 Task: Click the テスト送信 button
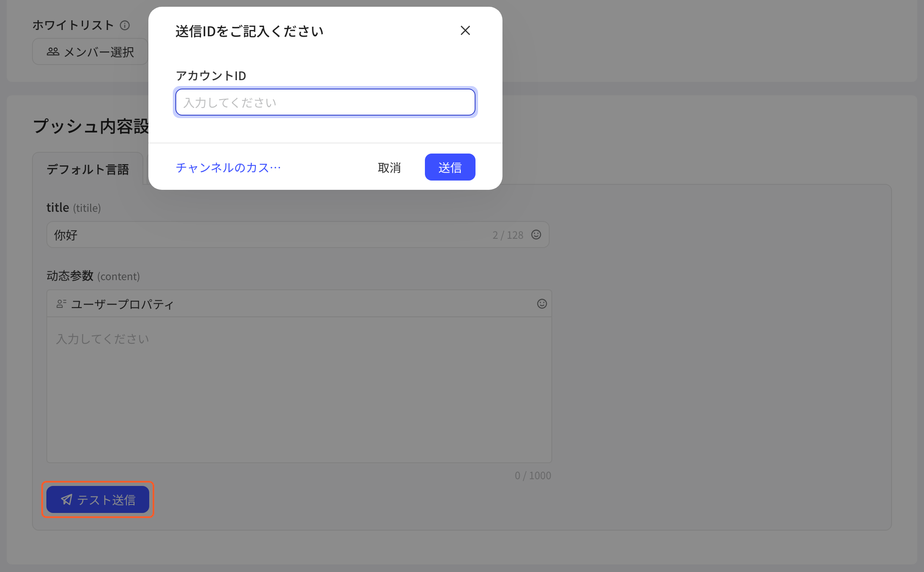98,500
